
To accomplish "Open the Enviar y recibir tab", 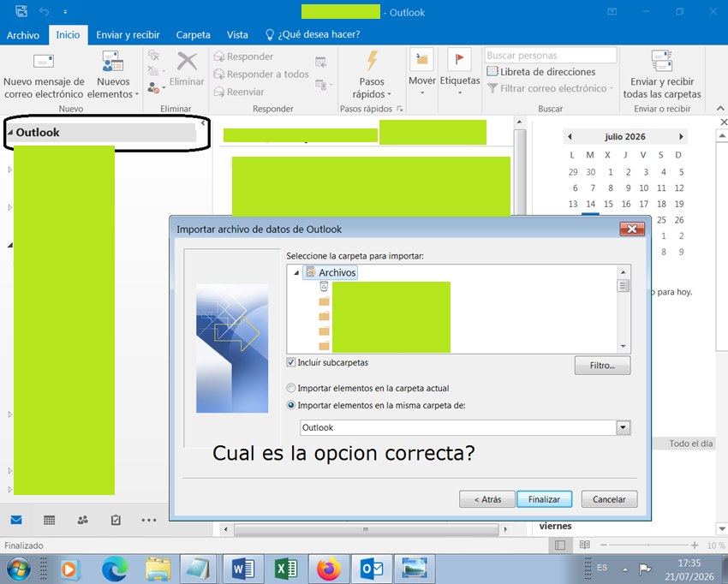I will tap(128, 35).
